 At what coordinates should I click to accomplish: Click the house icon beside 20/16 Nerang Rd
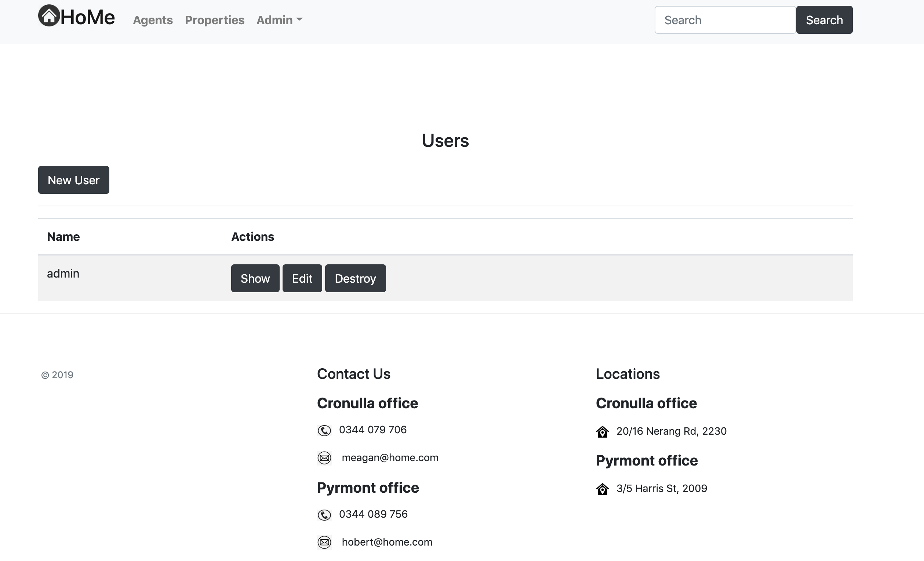[x=602, y=432]
